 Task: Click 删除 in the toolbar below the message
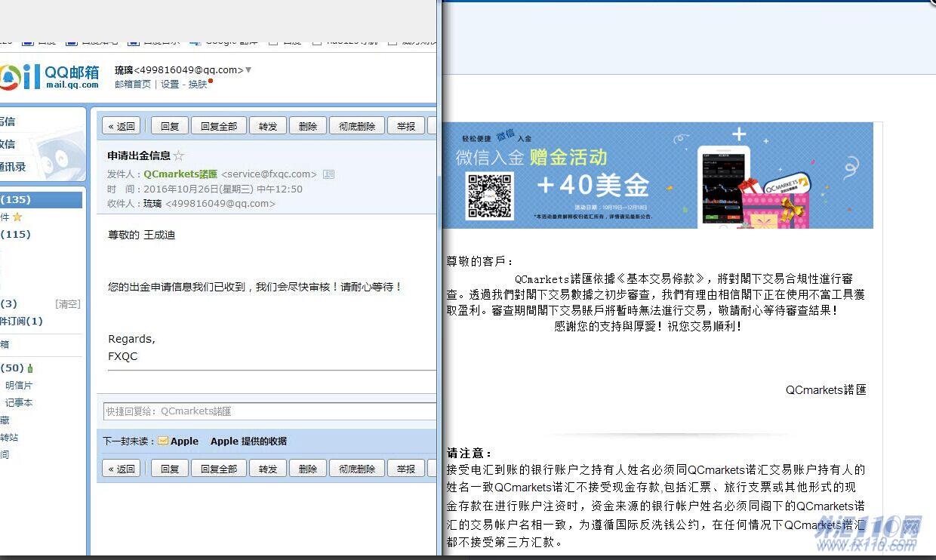[308, 469]
